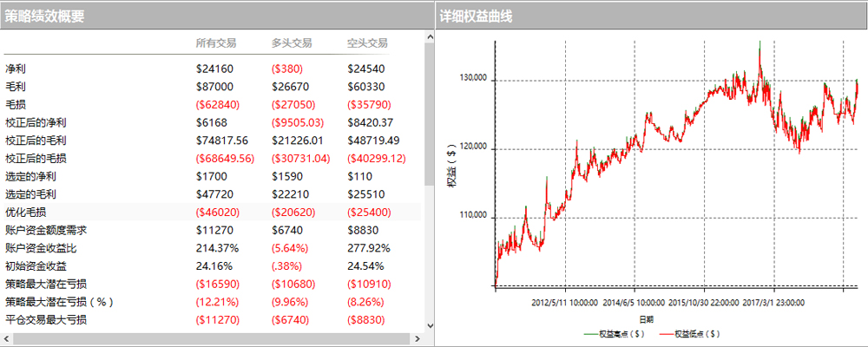Click the vertical scrollbar up arrow

pos(428,37)
